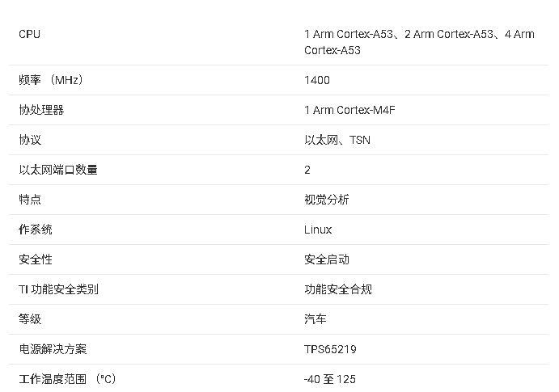Click the 电源解决方案 row label
This screenshot has width=559, height=392.
(x=53, y=349)
